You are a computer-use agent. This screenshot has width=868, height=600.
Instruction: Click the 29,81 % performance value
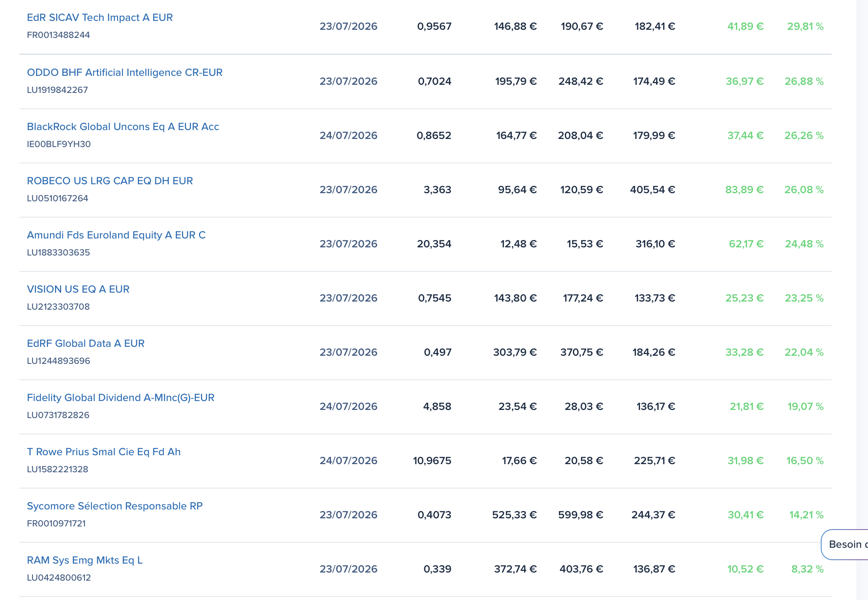point(805,26)
